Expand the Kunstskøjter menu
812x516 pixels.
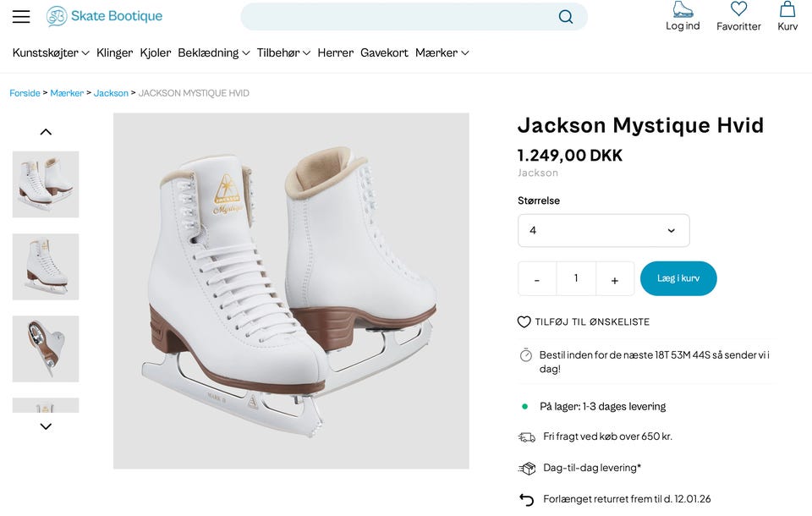[x=51, y=52]
